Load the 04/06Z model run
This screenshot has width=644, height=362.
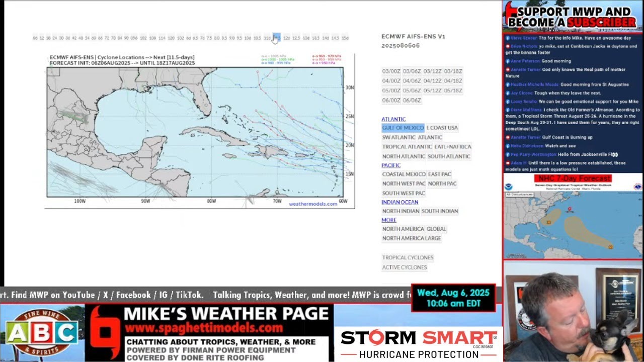click(x=412, y=81)
